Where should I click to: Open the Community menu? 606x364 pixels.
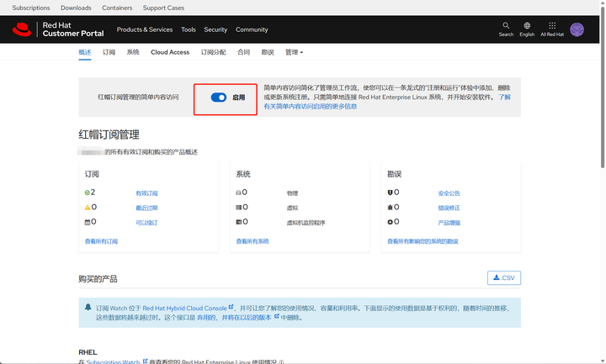252,29
